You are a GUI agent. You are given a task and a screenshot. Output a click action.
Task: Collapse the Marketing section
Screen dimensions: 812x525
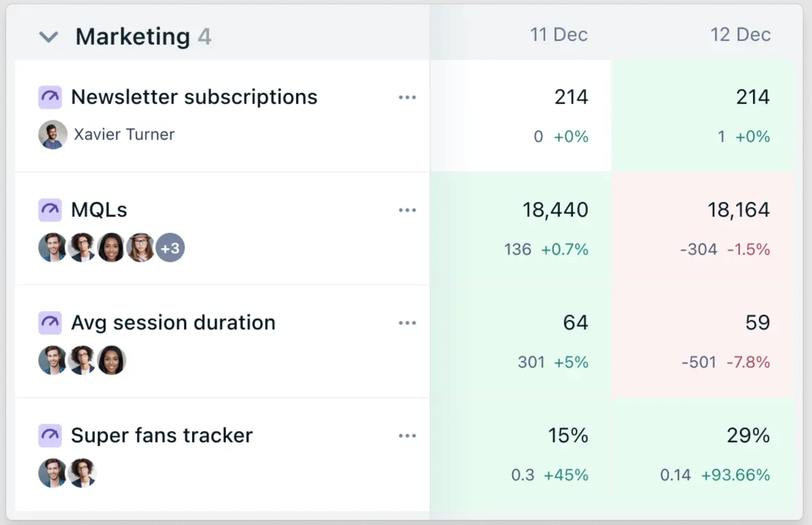tap(49, 37)
